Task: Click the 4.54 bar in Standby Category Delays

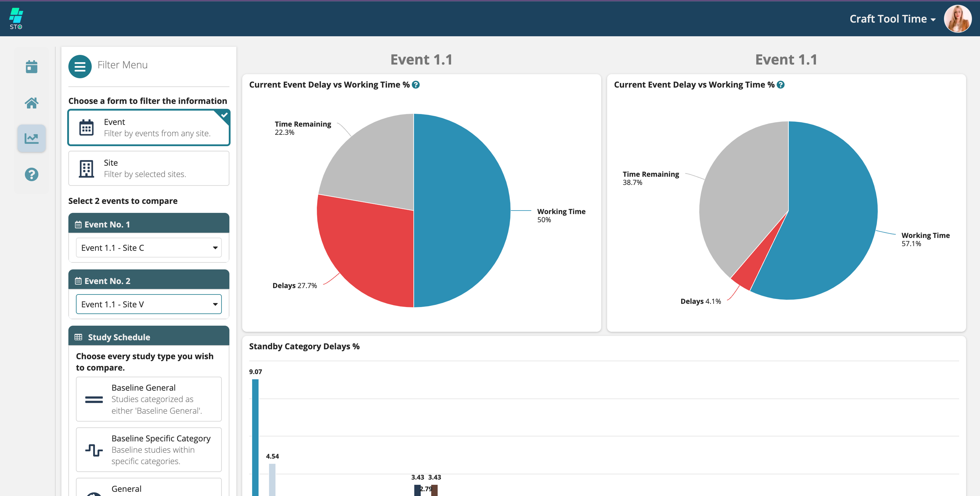Action: 272,480
